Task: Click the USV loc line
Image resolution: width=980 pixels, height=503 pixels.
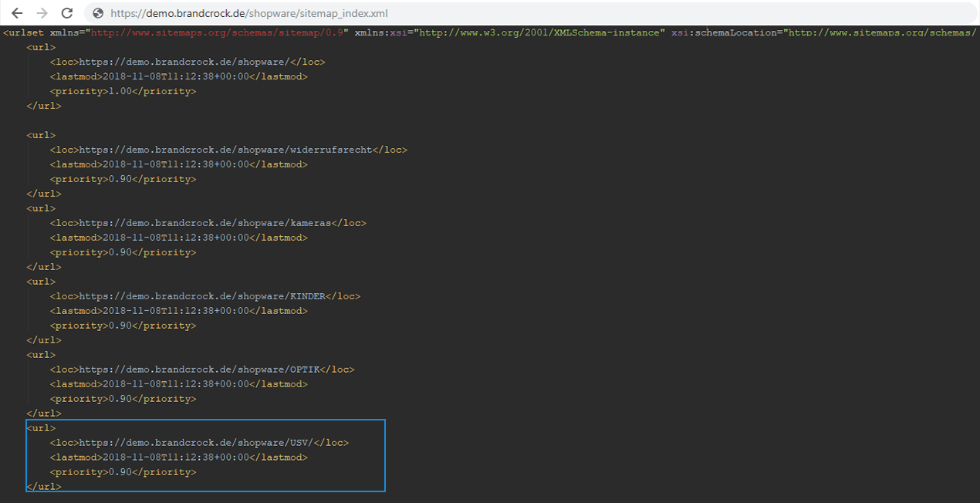Action: (x=199, y=443)
